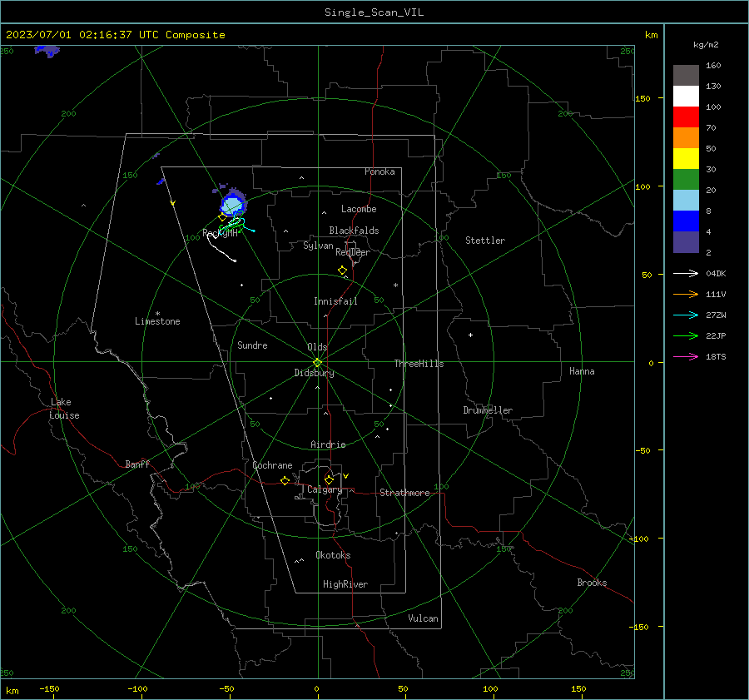
Task: Click the 111V legend label text
Action: pyautogui.click(x=716, y=295)
